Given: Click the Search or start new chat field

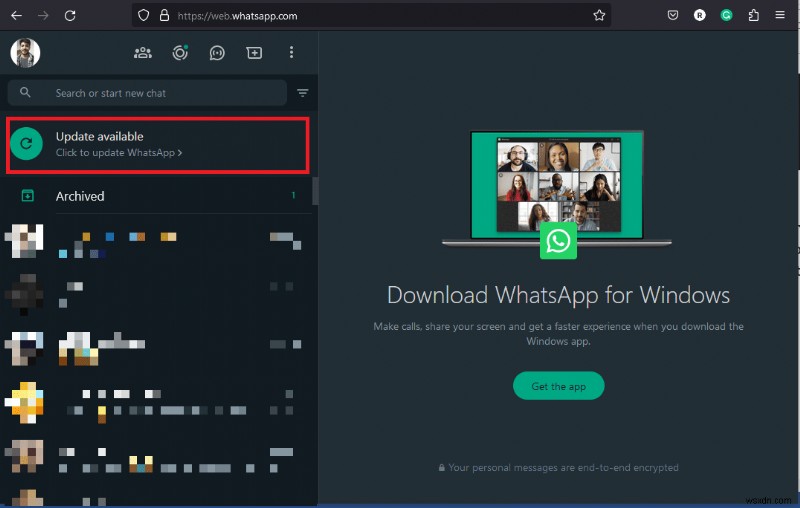Looking at the screenshot, I should 147,93.
